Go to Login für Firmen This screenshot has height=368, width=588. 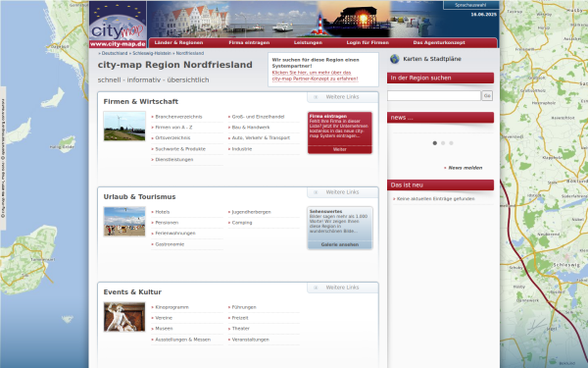[367, 43]
